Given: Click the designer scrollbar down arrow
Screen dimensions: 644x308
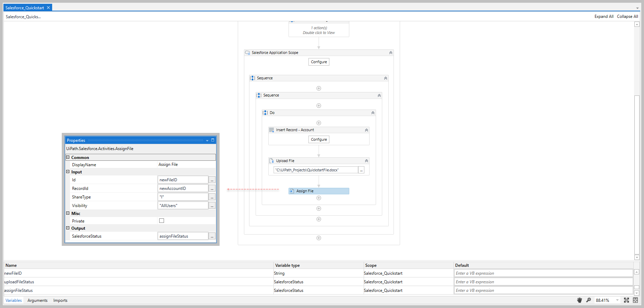Looking at the screenshot, I should click(x=637, y=257).
